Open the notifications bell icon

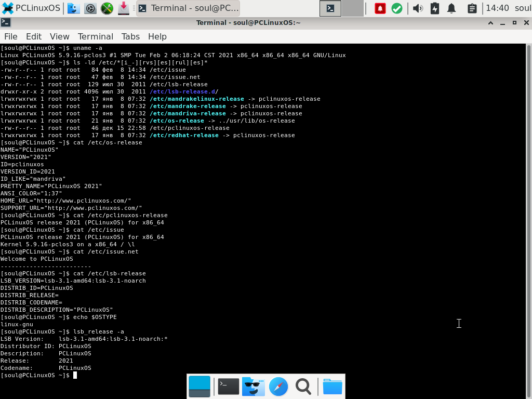point(451,8)
